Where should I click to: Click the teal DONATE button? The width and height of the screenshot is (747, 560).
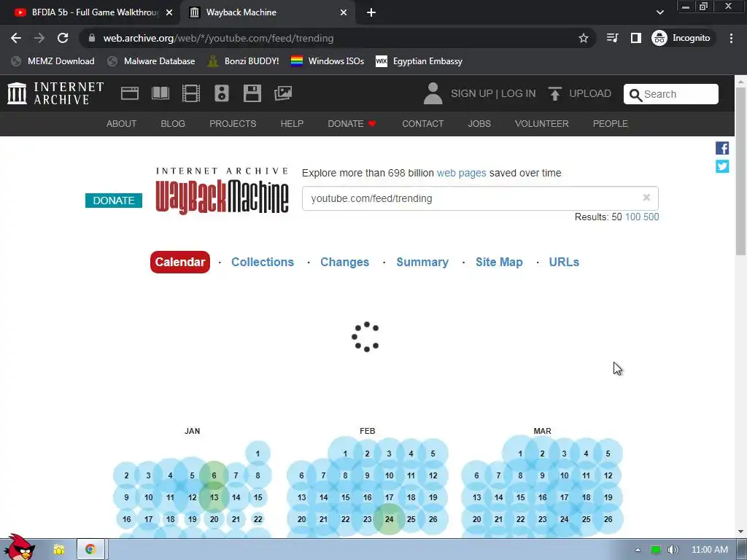(x=113, y=201)
